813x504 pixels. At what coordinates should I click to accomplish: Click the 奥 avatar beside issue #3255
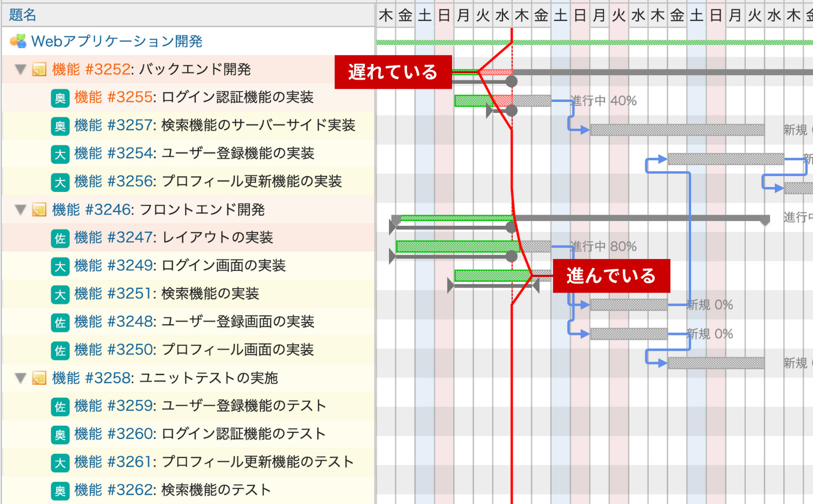(x=60, y=98)
